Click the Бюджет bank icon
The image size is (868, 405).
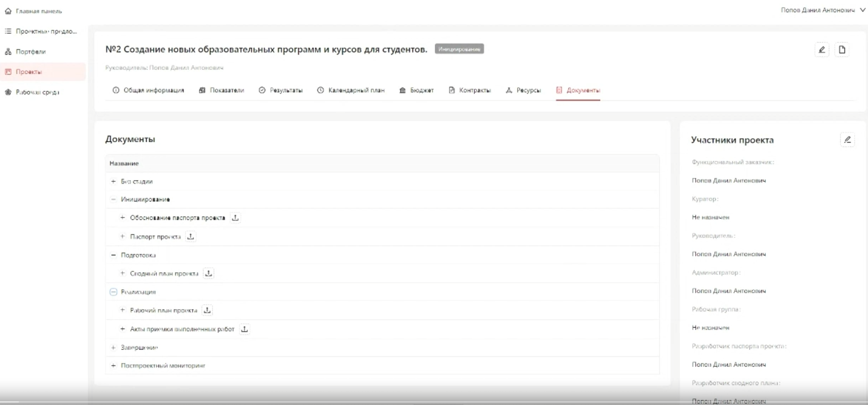click(403, 90)
